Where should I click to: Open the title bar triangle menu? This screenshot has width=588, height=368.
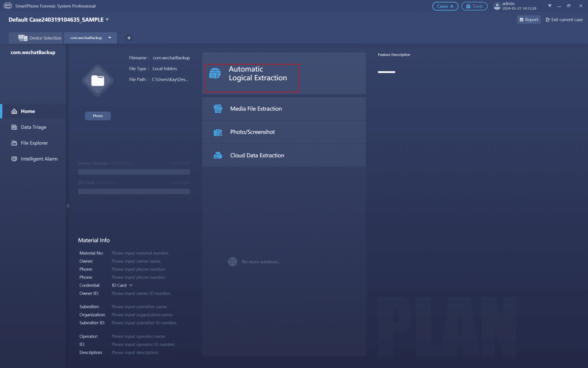tap(550, 6)
